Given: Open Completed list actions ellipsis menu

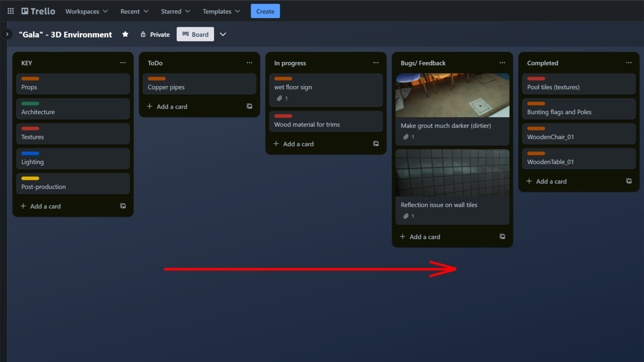Looking at the screenshot, I should tap(629, 63).
